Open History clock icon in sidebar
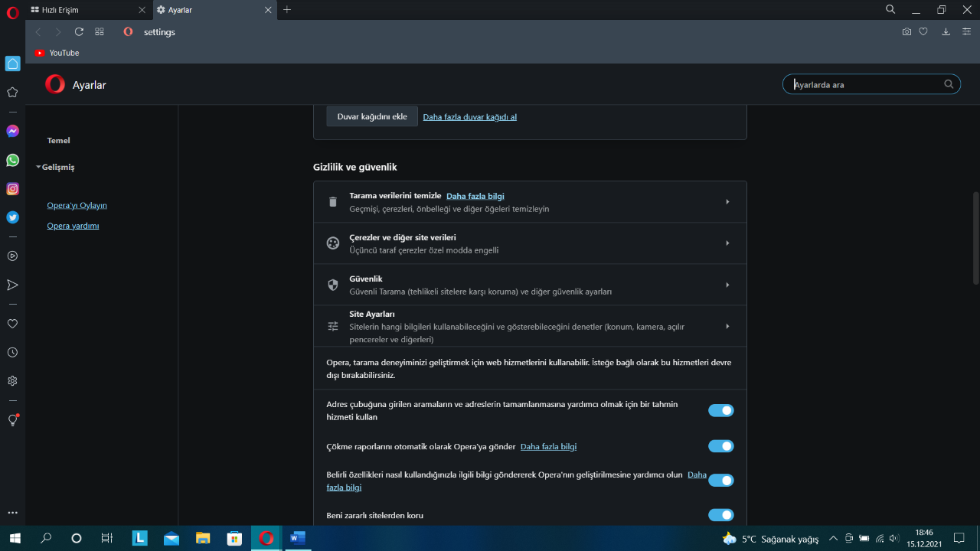This screenshot has height=551, width=980. 12,353
